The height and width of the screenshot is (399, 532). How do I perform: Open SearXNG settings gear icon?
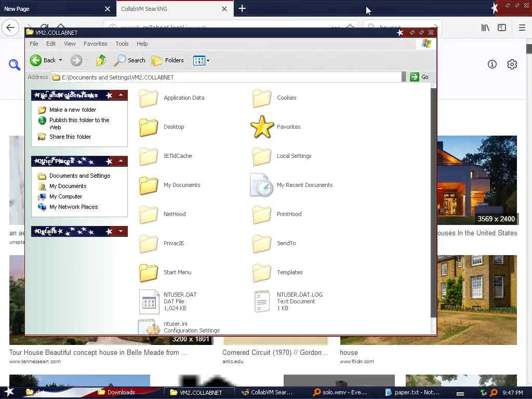click(x=512, y=64)
